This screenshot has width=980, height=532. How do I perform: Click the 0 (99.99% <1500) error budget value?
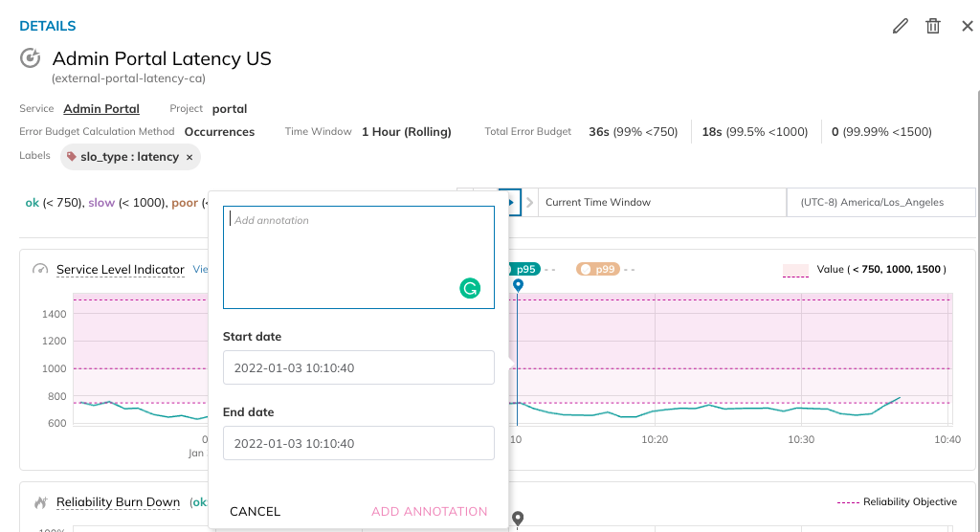point(881,132)
